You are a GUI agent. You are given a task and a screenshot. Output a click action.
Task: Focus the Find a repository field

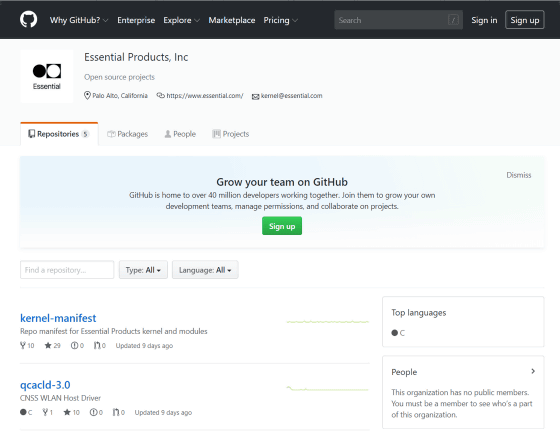pyautogui.click(x=67, y=270)
